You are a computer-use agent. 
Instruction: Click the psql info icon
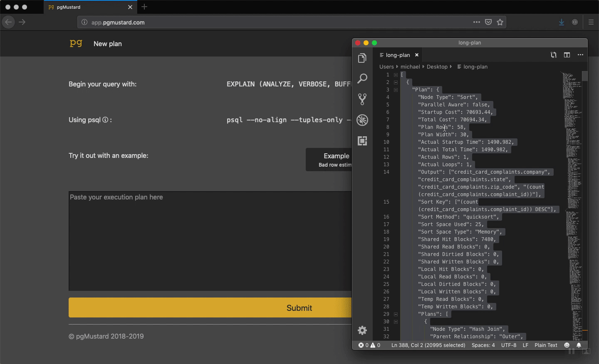click(x=105, y=120)
